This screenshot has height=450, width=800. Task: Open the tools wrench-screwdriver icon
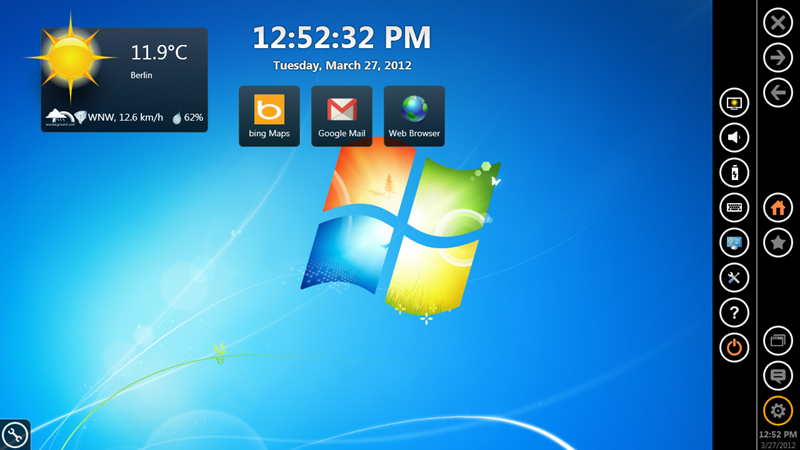pos(734,278)
